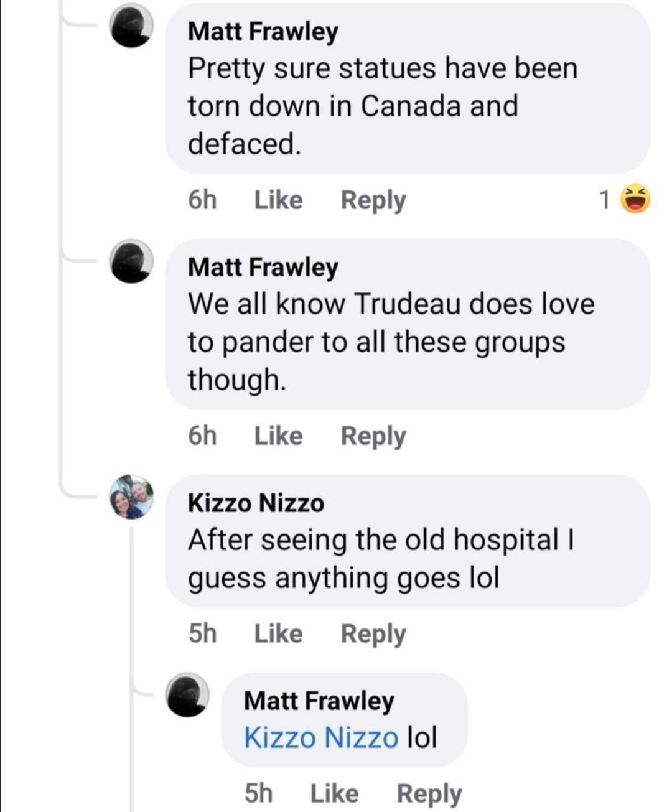Open Kizzo Nizzo's profile picture
The image size is (672, 812).
131,497
